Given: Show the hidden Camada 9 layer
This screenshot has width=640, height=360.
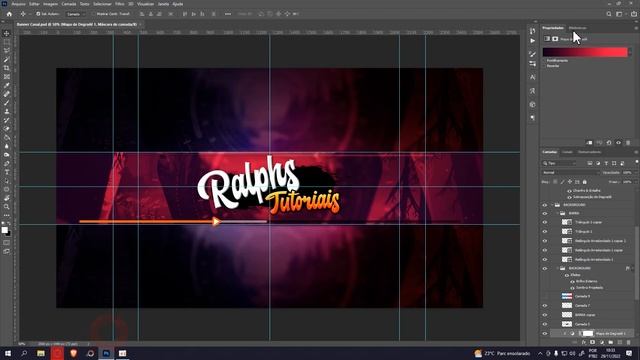Looking at the screenshot, I should click(x=544, y=296).
